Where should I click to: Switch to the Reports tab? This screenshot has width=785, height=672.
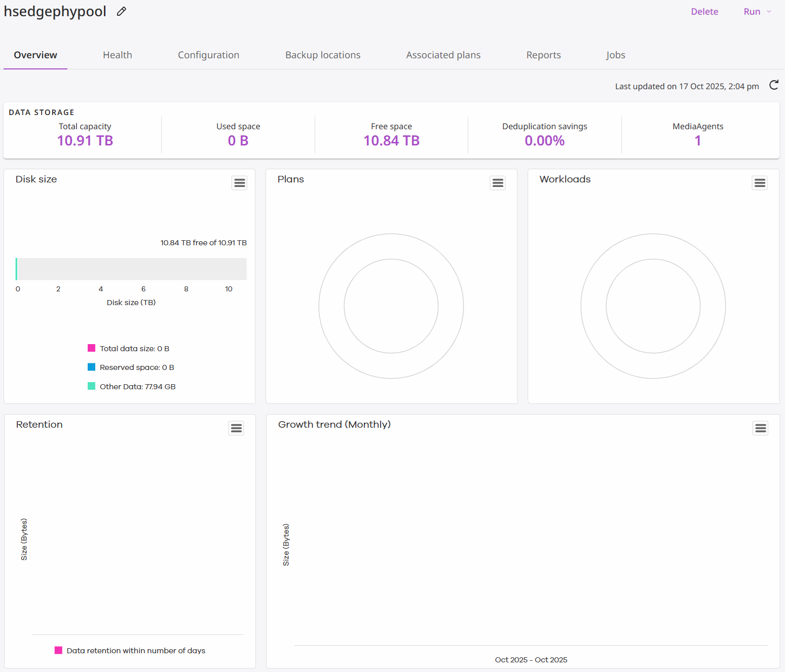543,55
